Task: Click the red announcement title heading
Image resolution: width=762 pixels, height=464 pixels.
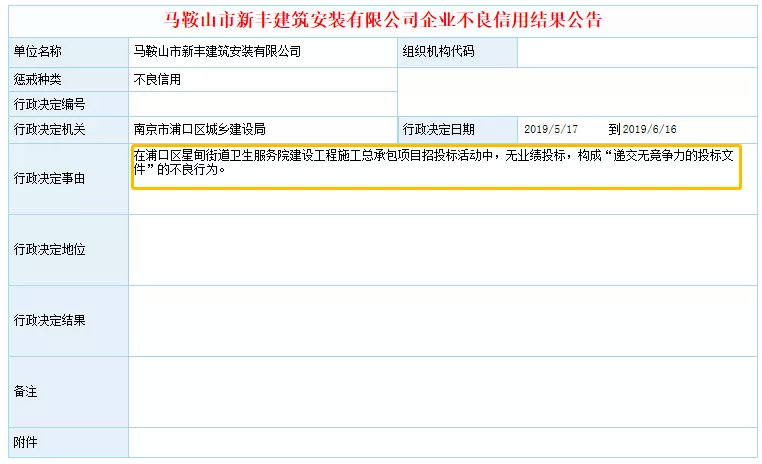Action: 382,20
